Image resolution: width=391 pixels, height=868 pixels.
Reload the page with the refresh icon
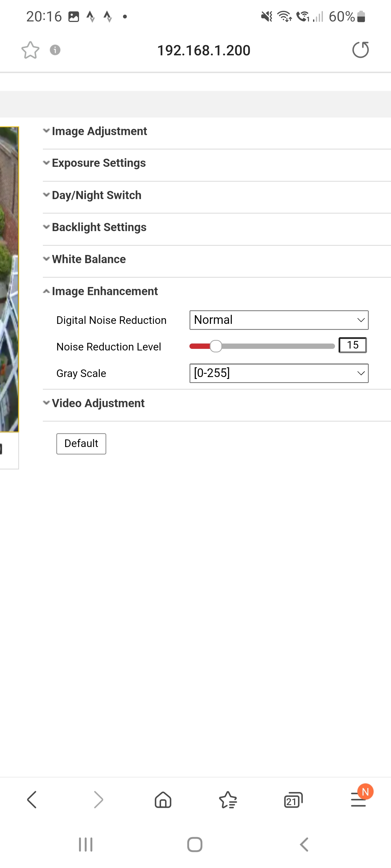(360, 50)
